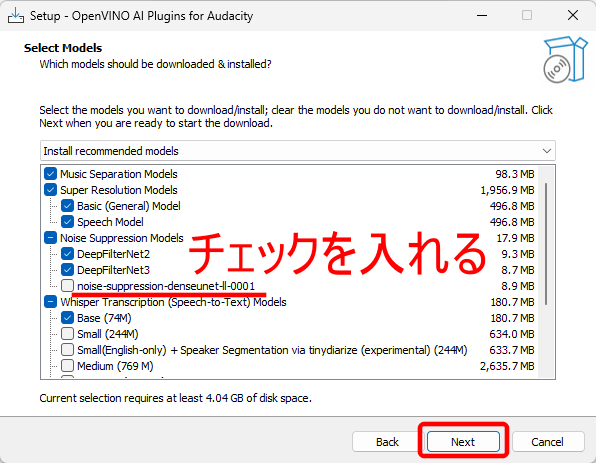
Task: Check Small(English-only) tinydiarize model checkbox
Action: pos(67,350)
